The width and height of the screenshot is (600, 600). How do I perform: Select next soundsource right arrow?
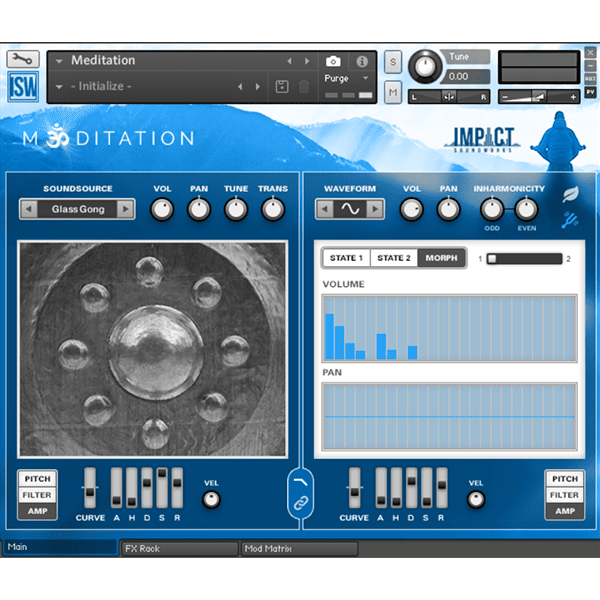[x=126, y=209]
